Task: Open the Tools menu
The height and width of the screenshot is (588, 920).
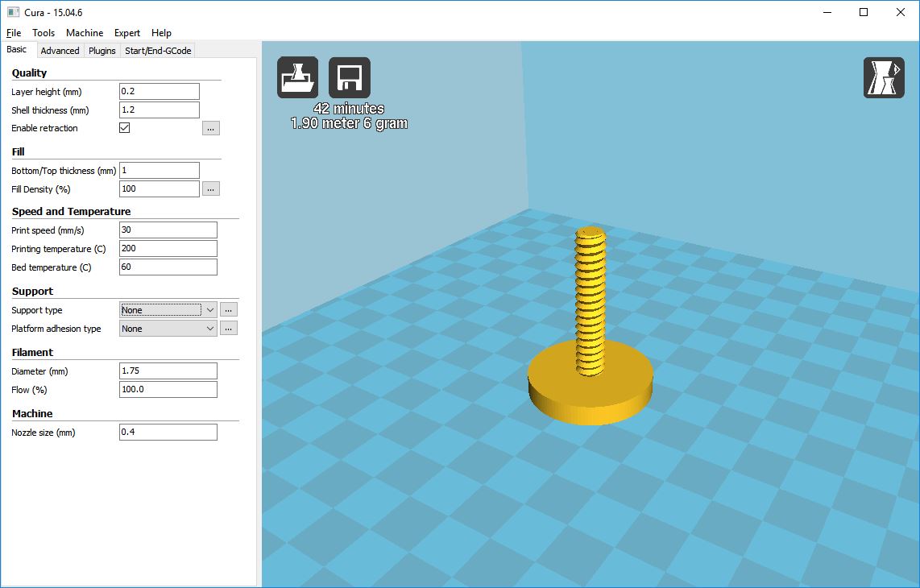Action: (44, 33)
